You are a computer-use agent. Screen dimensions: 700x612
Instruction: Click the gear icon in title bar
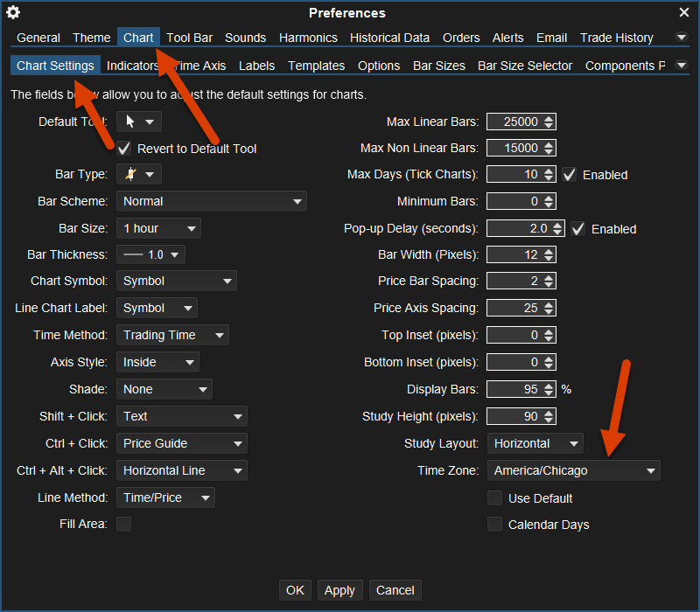pos(13,12)
